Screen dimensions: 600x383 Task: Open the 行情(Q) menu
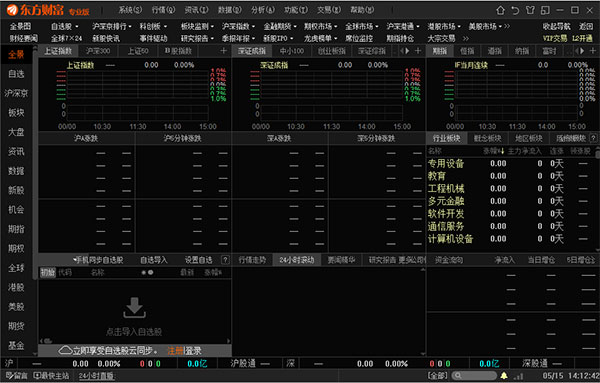coord(163,10)
